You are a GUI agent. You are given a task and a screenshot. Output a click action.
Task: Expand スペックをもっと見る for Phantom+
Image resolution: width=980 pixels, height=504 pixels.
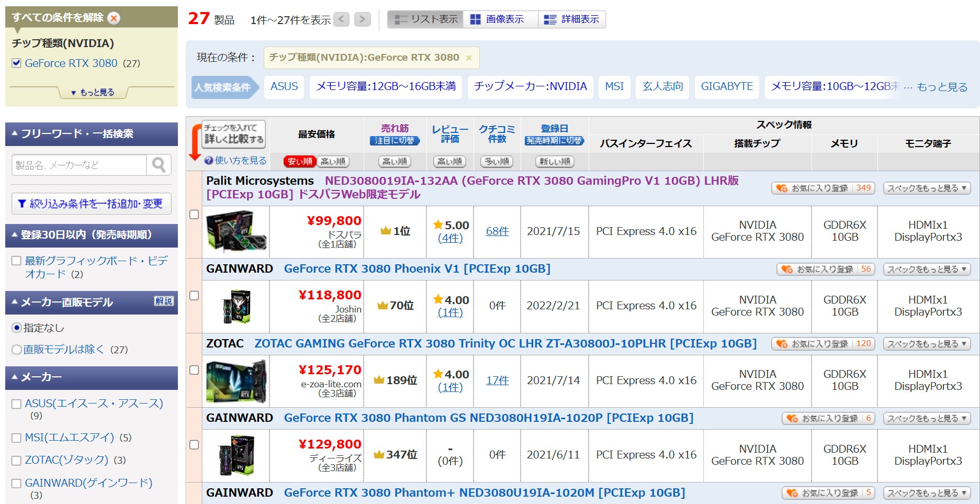[927, 493]
